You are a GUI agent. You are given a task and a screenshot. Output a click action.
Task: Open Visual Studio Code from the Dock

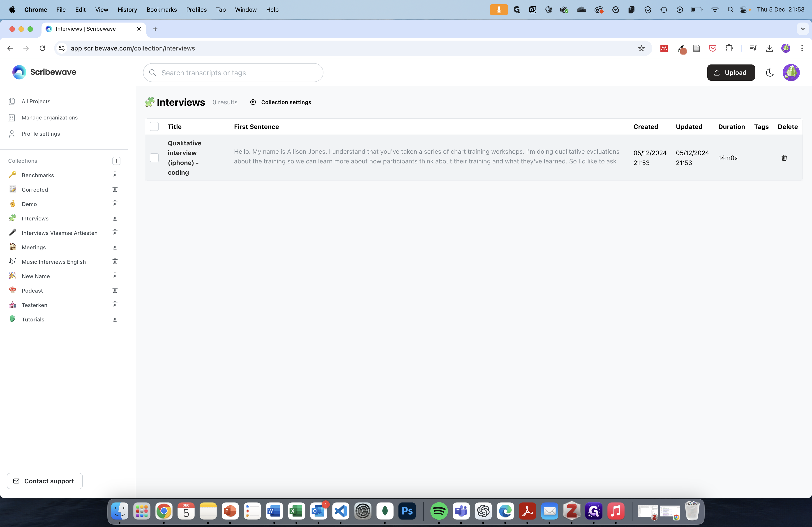(341, 511)
